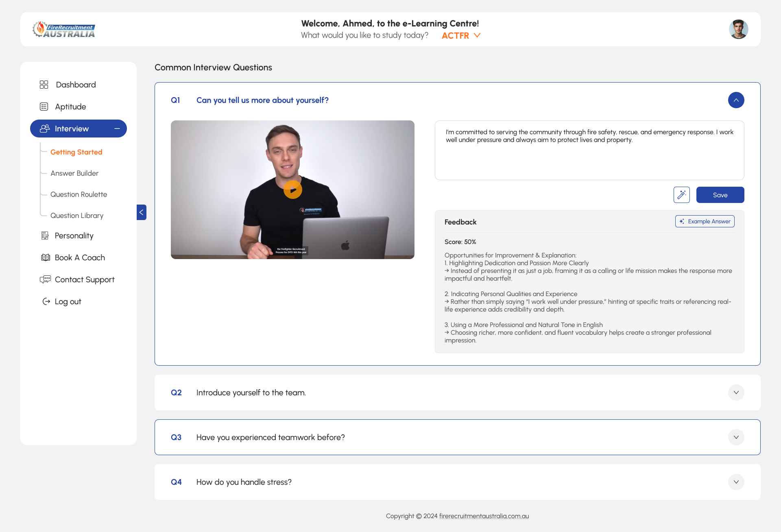Open Question Library submenu item
Screen dimensions: 781x532
point(77,216)
